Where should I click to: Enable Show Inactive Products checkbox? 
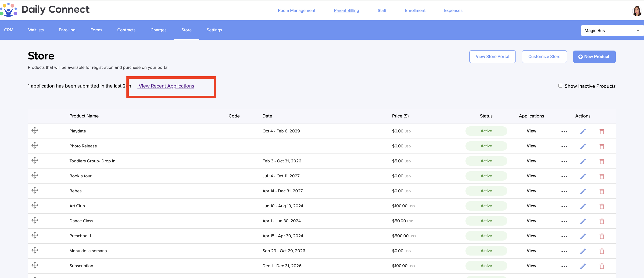click(560, 86)
